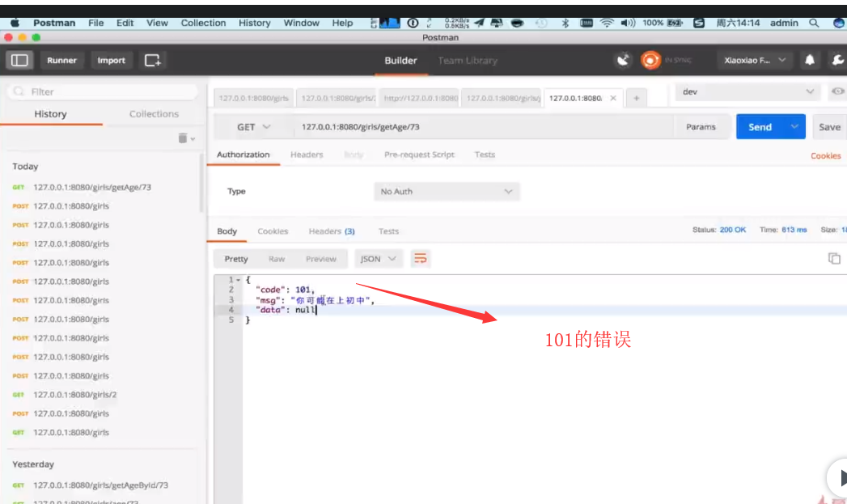Select history entry 127.0.0.1:8080/girls/2
This screenshot has width=847, height=504.
pyautogui.click(x=74, y=395)
